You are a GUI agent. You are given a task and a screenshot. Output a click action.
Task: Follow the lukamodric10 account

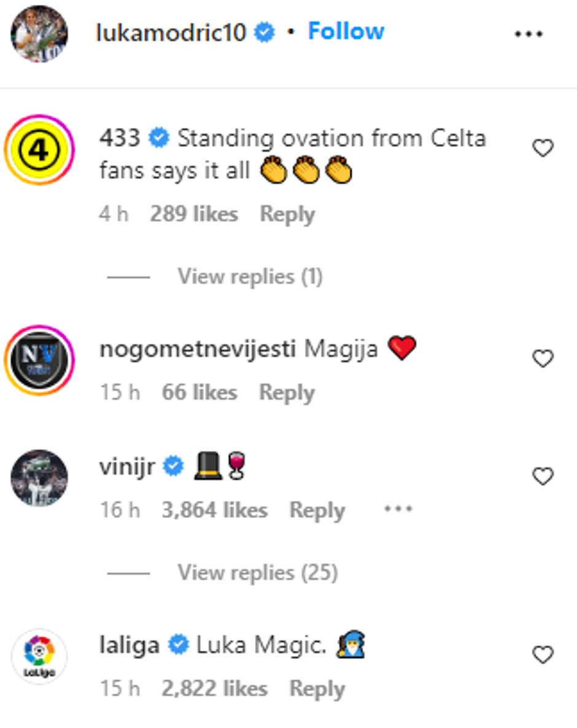(x=346, y=31)
